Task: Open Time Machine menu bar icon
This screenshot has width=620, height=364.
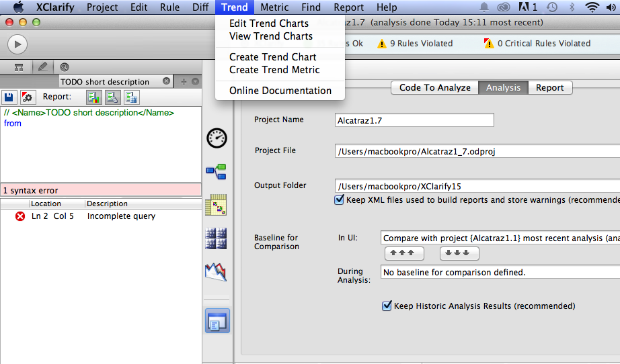Action: [x=551, y=7]
